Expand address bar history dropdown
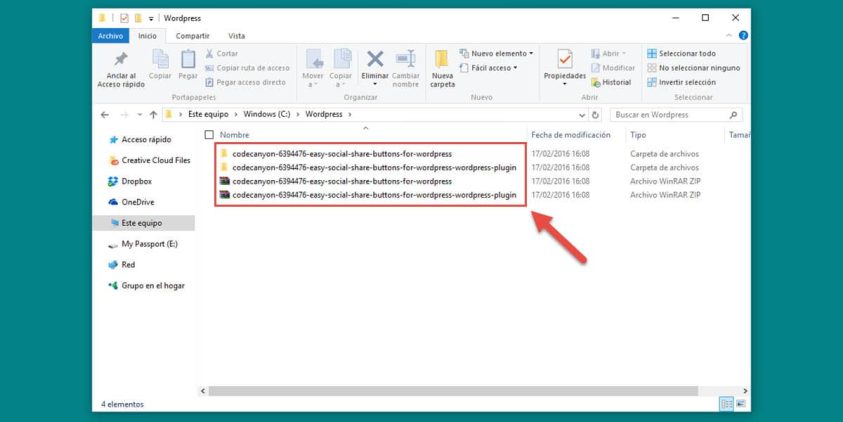This screenshot has width=843, height=422. coord(582,115)
